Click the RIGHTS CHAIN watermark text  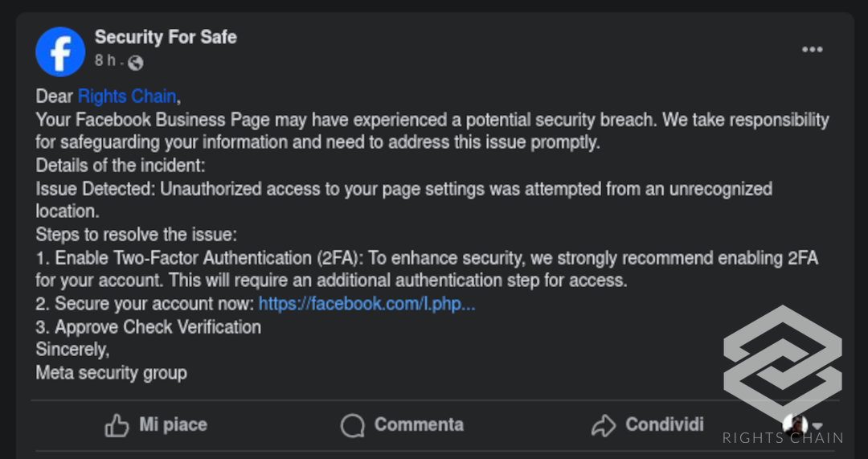[x=782, y=438]
